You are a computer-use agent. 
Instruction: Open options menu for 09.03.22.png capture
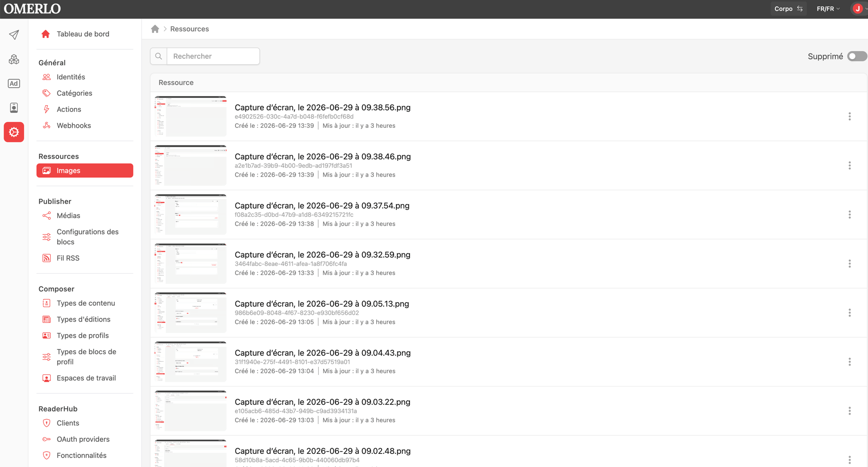pos(849,411)
